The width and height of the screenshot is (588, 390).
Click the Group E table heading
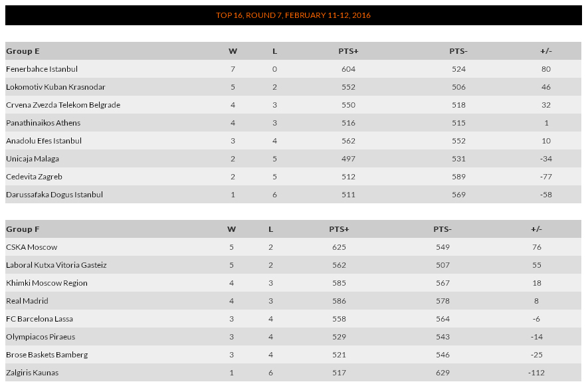(23, 51)
